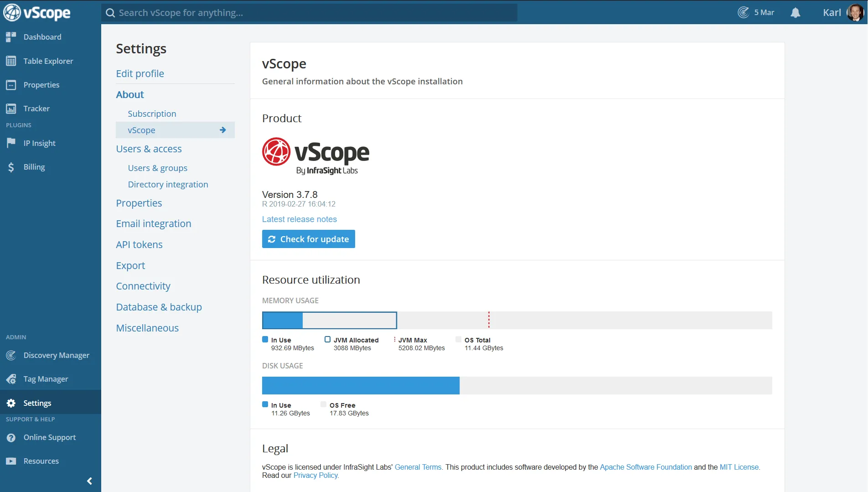
Task: Open notifications bell icon
Action: (796, 13)
